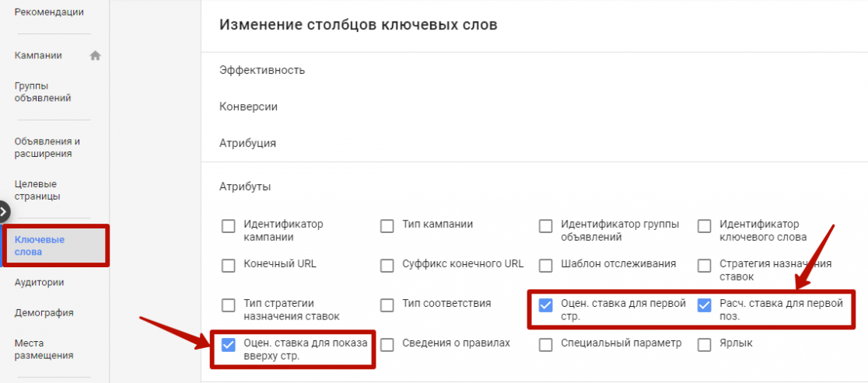Uncheck Оцен. ставка для первой стр.
The image size is (868, 383).
pyautogui.click(x=546, y=305)
